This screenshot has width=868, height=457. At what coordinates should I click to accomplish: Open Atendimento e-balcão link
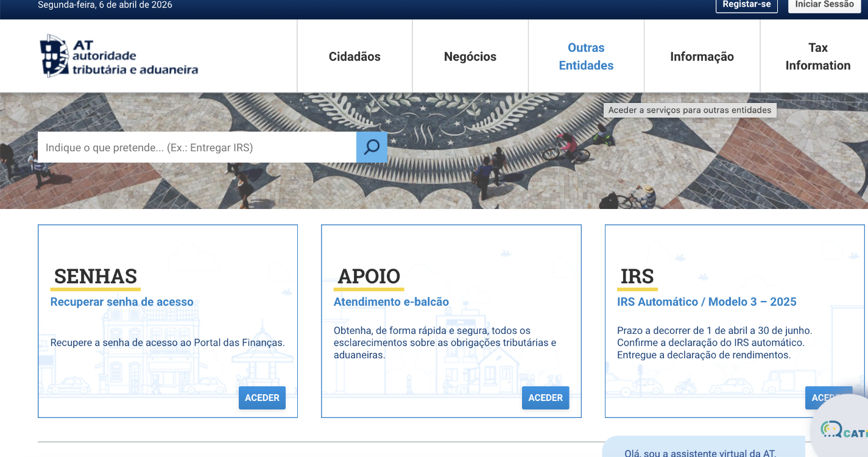(x=391, y=302)
